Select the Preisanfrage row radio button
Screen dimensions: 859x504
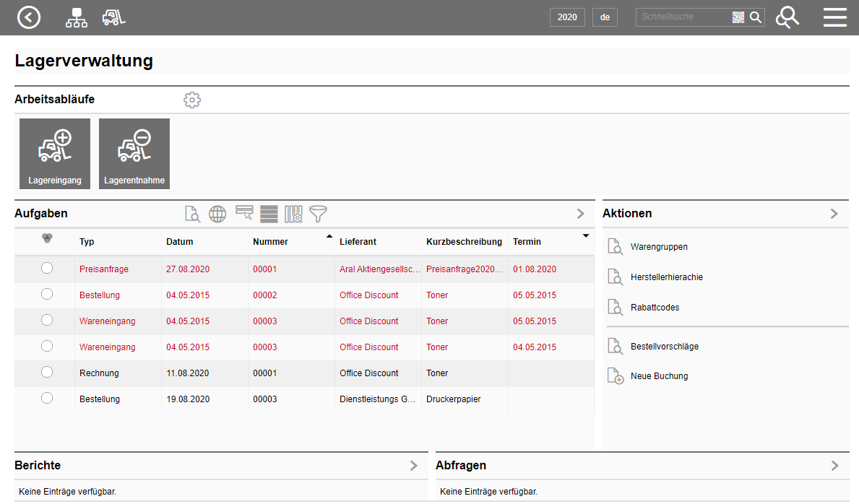[47, 269]
